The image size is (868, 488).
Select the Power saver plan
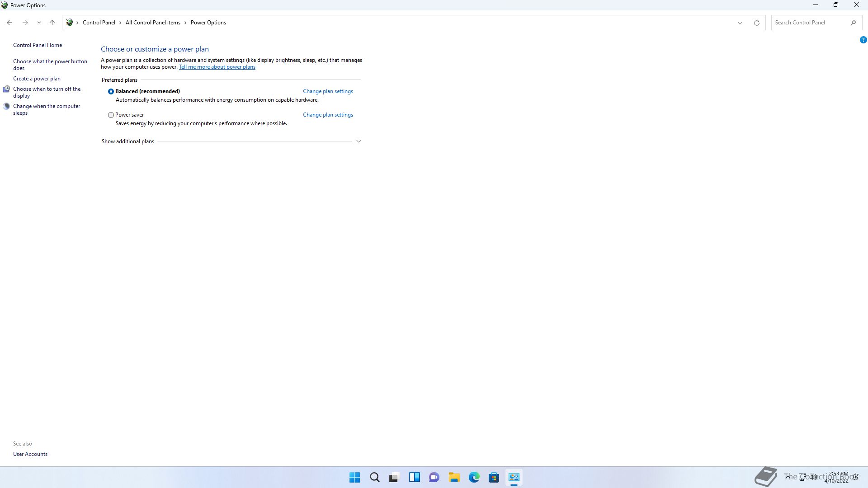[111, 115]
